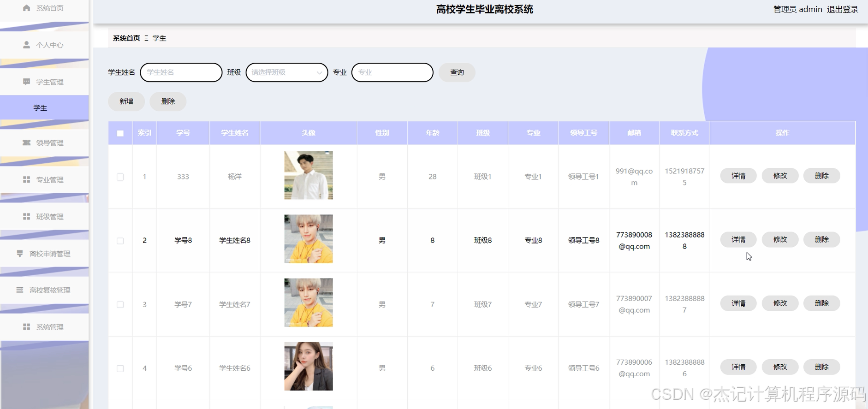
Task: Click the icon beside 离校申请管理
Action: [20, 253]
